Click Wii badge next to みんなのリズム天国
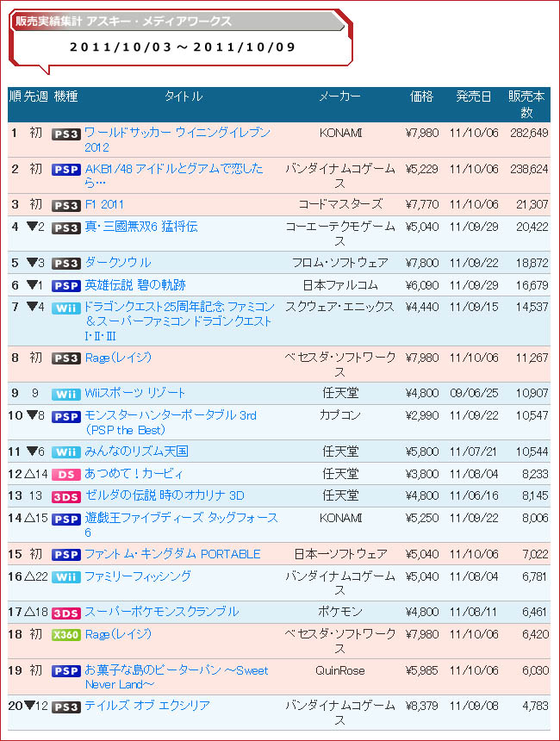This screenshot has width=560, height=741. (x=66, y=452)
